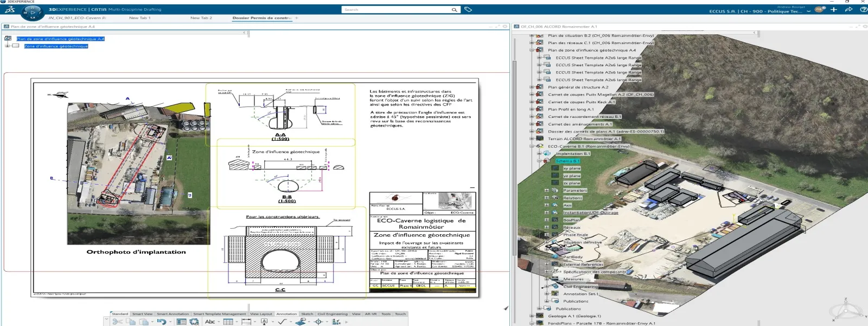Select section view A-A in drawing
The width and height of the screenshot is (868, 326).
coord(280,115)
